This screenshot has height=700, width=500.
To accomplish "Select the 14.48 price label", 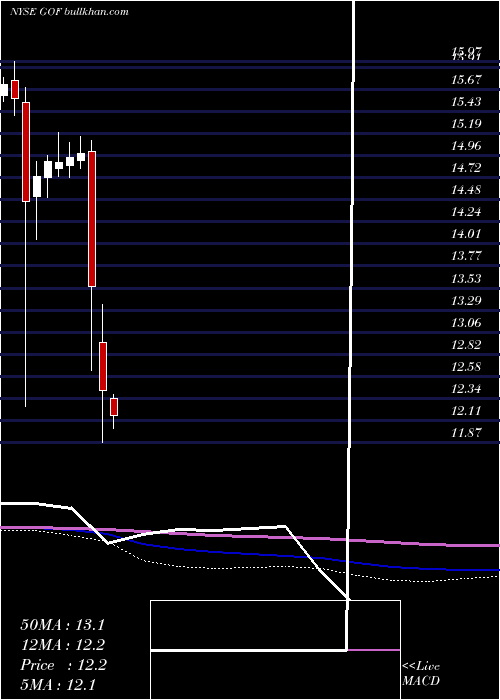I will (x=467, y=190).
